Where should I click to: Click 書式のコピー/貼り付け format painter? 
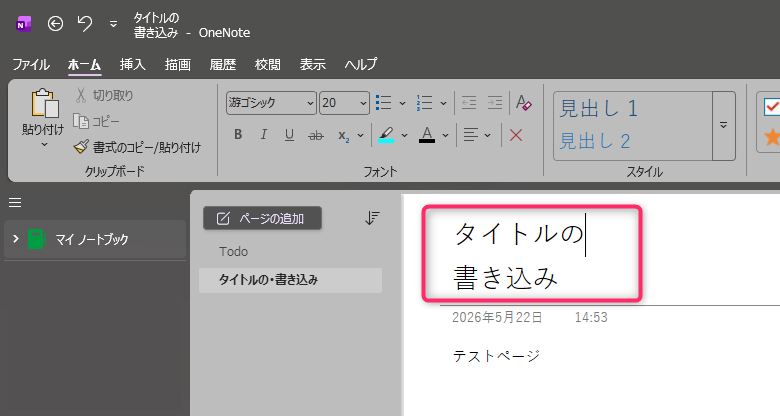pyautogui.click(x=137, y=147)
